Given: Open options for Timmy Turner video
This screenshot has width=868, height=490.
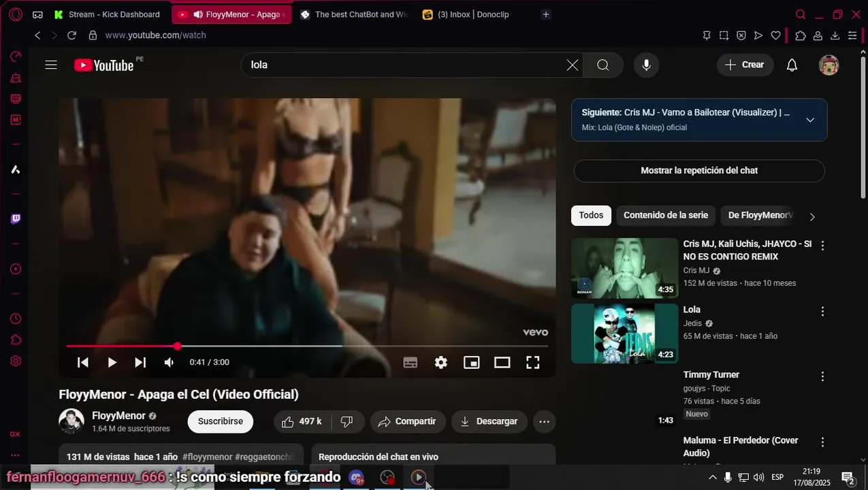Looking at the screenshot, I should 822,376.
